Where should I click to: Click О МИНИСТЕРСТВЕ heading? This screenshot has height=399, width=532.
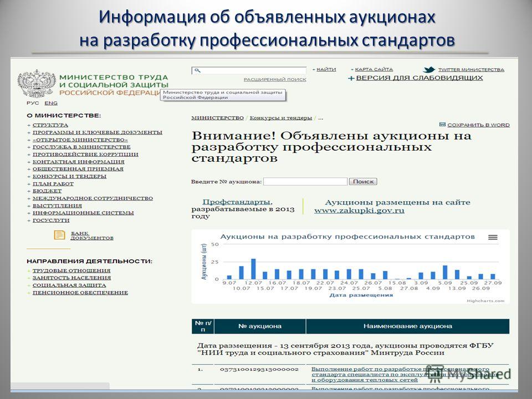64,116
